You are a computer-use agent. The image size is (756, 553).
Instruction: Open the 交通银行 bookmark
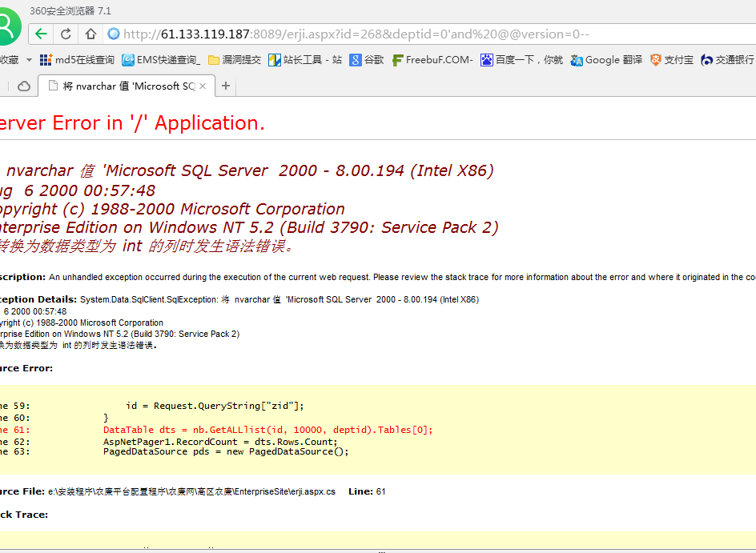point(727,60)
